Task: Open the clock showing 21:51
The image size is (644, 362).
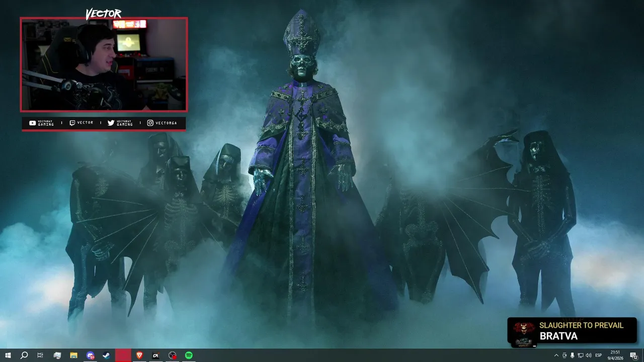Action: [615, 355]
